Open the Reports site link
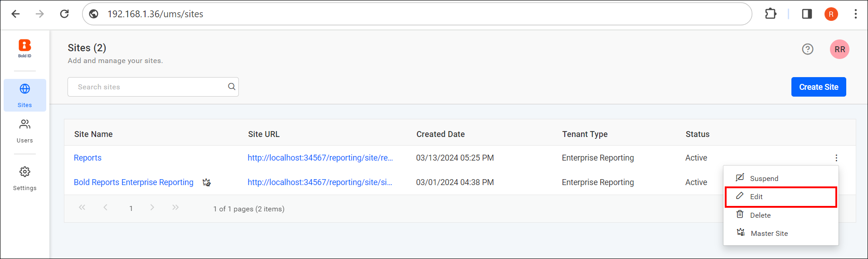The width and height of the screenshot is (868, 259). 87,158
